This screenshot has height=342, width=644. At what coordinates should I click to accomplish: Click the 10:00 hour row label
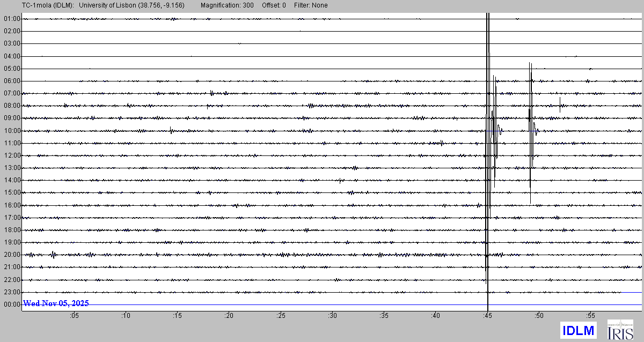12,131
